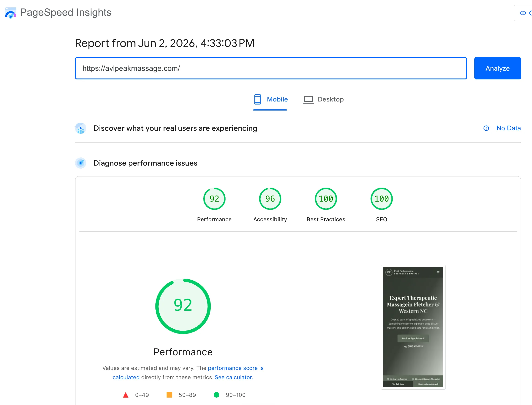Click the 0–49 legend text
532x405 pixels.
[142, 395]
